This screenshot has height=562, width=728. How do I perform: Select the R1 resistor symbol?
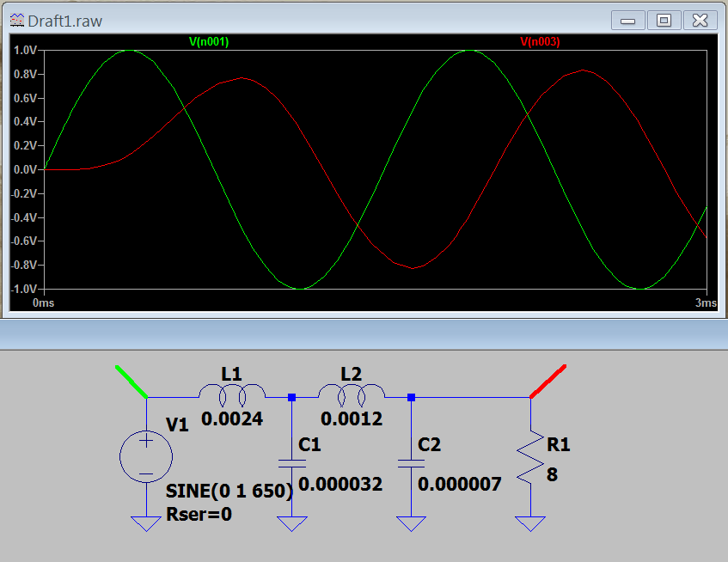coord(530,457)
